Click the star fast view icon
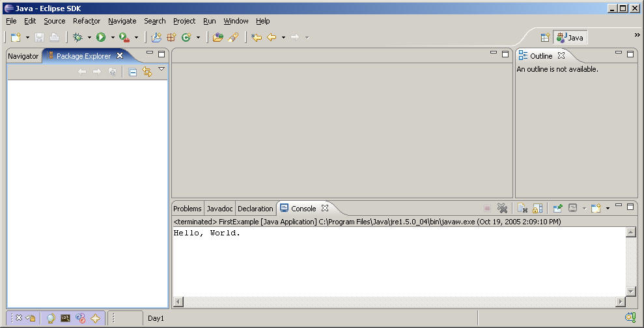This screenshot has width=644, height=328. coord(95,318)
